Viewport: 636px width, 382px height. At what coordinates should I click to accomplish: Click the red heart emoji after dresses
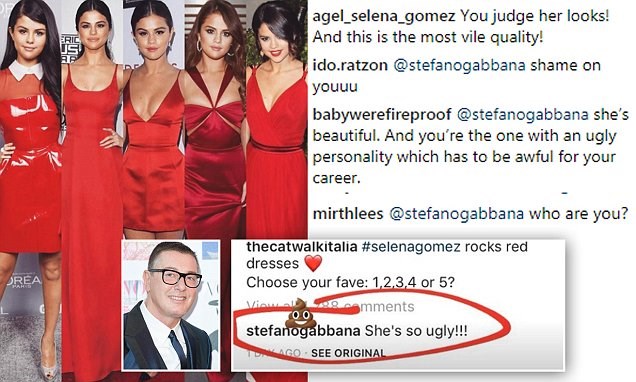coord(313,264)
